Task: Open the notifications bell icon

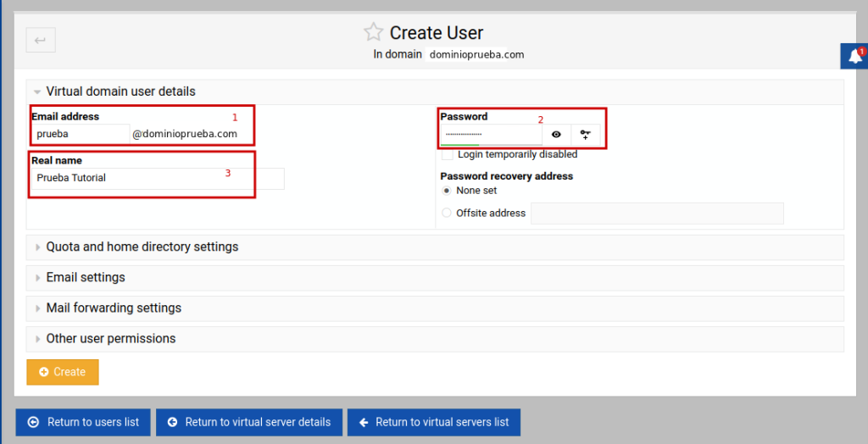Action: click(x=855, y=57)
